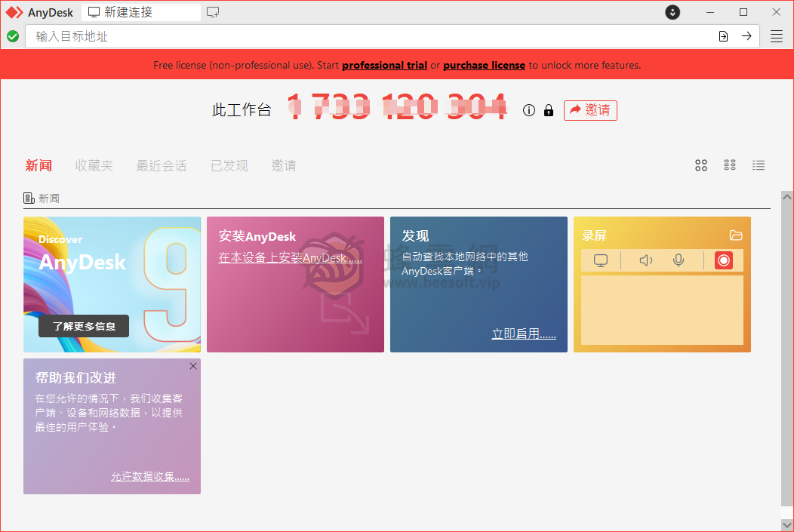
Task: Click the red 邀请 invite button
Action: pos(590,110)
